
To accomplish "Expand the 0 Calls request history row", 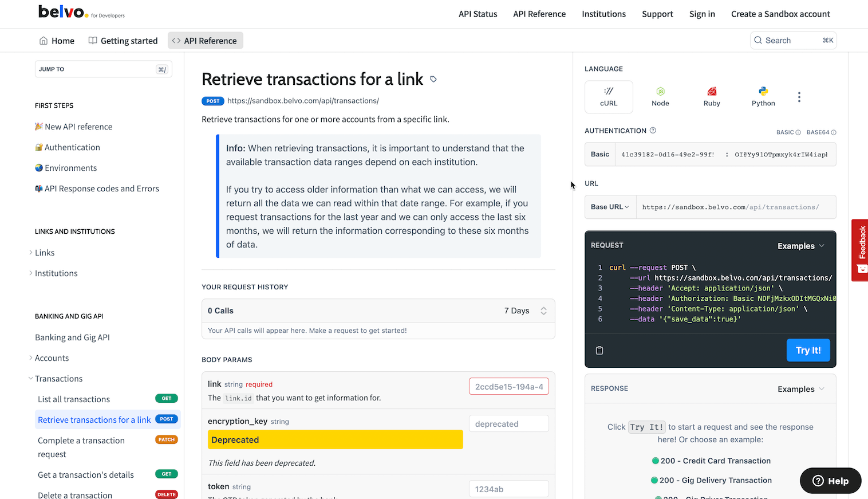I will click(378, 311).
